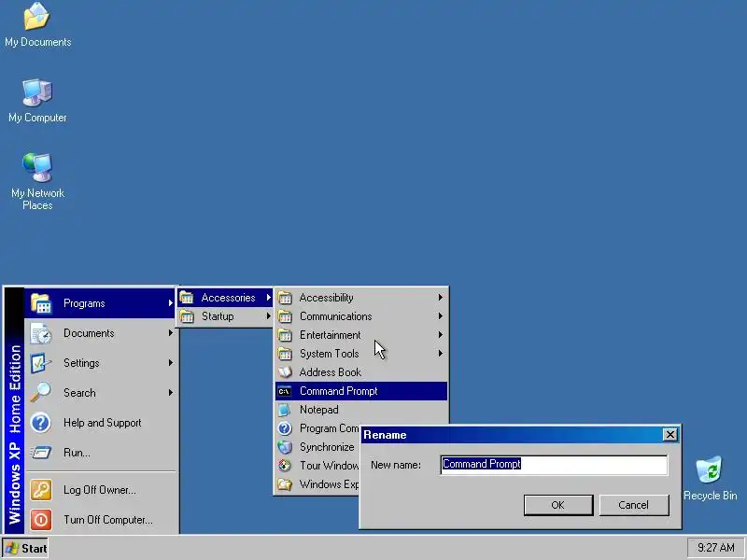Click the System Tools folder icon

pyautogui.click(x=285, y=354)
